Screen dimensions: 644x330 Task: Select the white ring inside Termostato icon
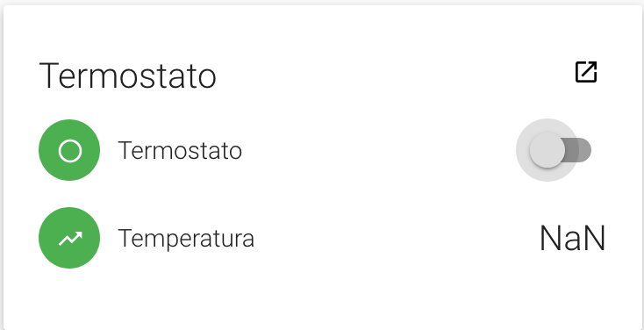70,151
